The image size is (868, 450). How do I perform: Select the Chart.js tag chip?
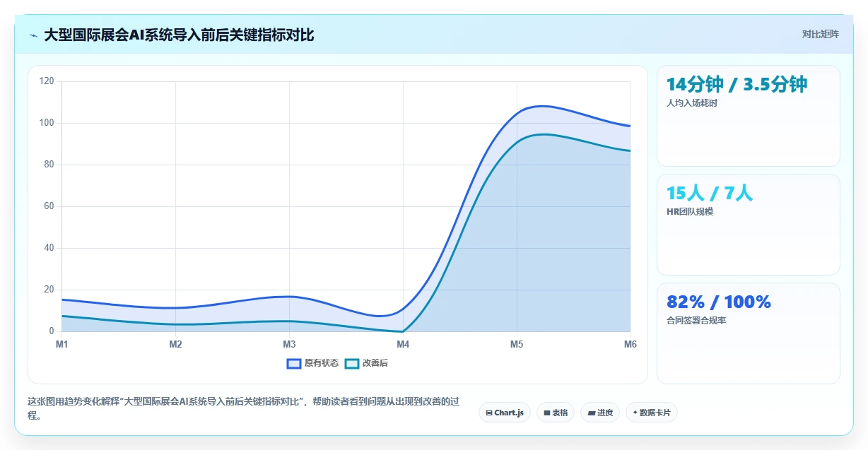click(505, 413)
